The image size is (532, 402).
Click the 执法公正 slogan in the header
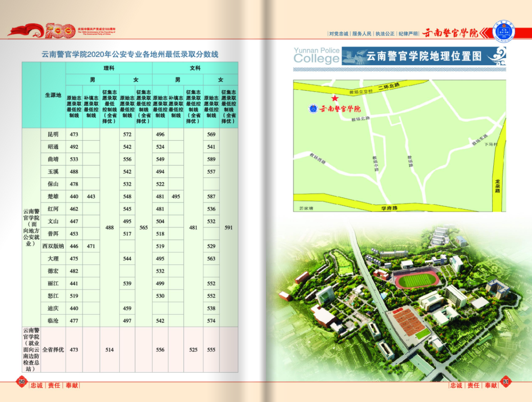[385, 34]
